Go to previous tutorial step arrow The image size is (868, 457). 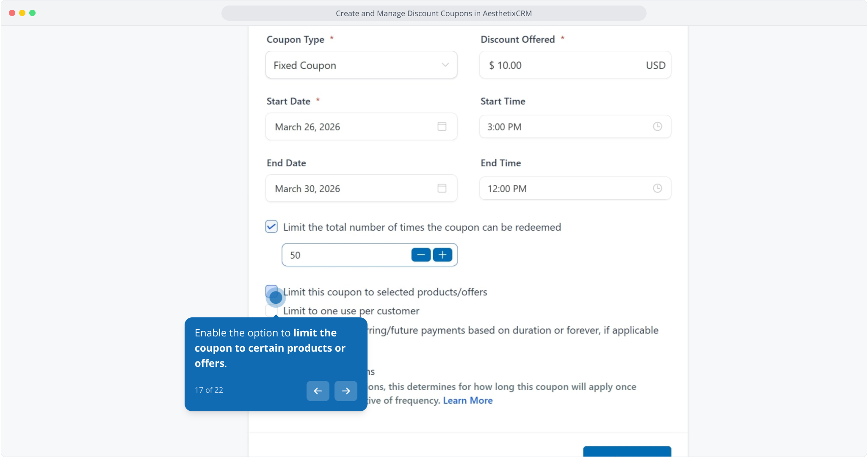[x=318, y=391]
